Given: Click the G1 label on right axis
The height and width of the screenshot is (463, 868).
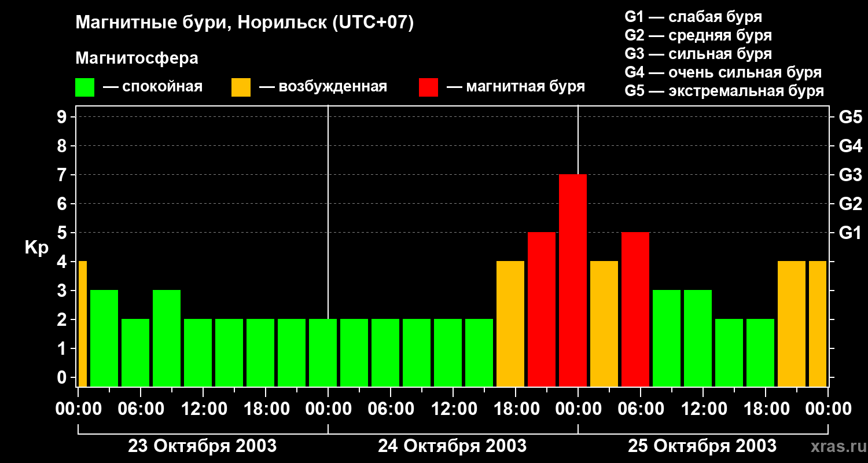Looking at the screenshot, I should coord(849,233).
